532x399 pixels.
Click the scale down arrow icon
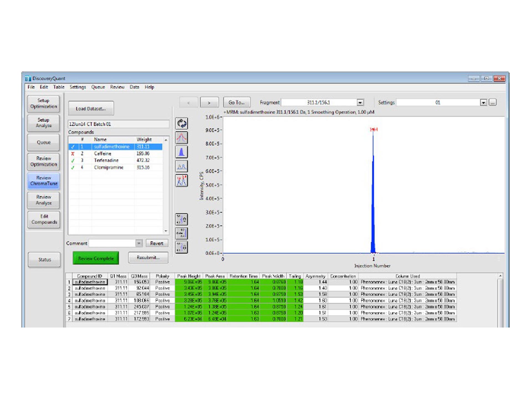point(181,247)
